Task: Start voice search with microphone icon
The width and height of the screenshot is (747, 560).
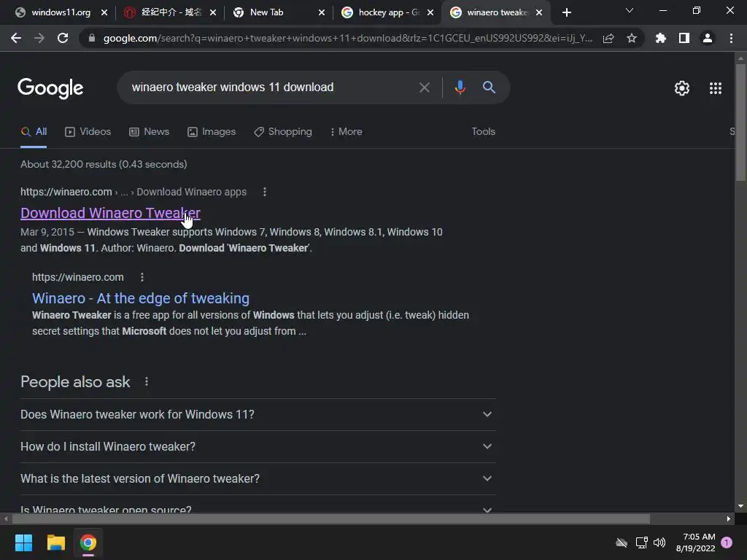Action: [x=460, y=87]
